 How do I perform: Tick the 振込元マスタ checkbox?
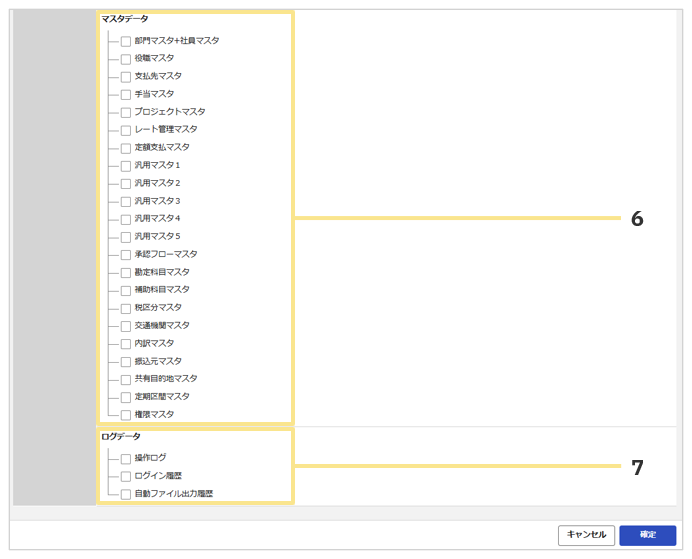(x=126, y=362)
